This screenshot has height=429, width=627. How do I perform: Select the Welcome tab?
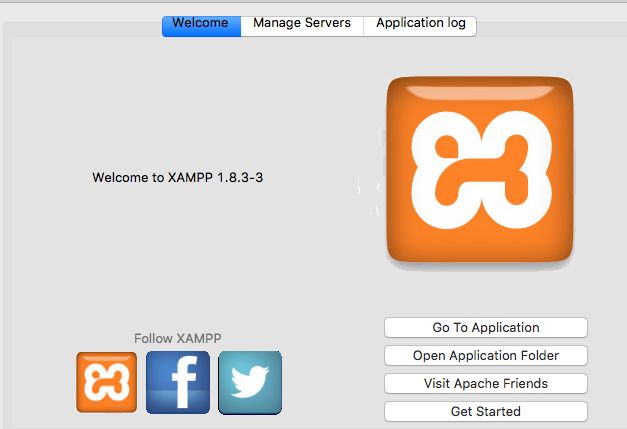point(201,26)
